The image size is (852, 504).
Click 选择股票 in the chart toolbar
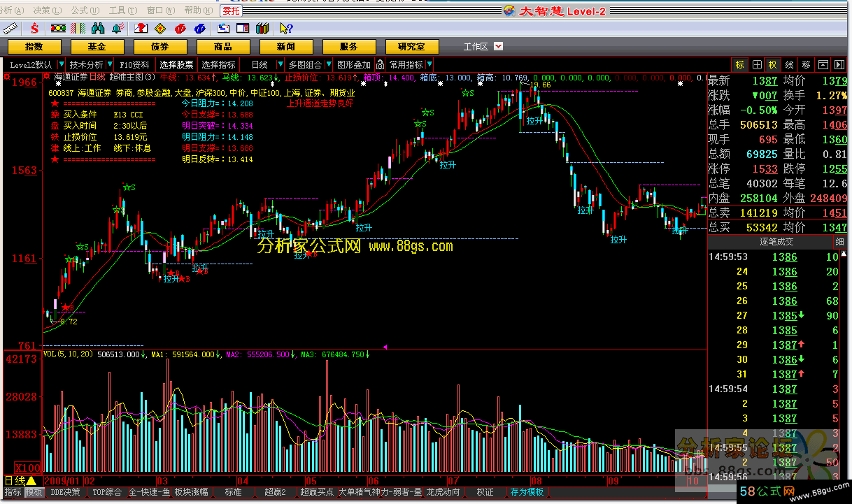click(x=176, y=64)
